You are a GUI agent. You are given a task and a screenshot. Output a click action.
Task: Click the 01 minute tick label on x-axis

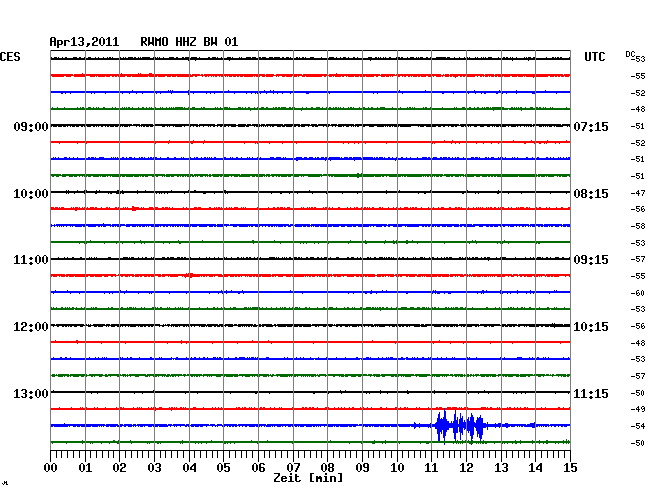point(85,467)
